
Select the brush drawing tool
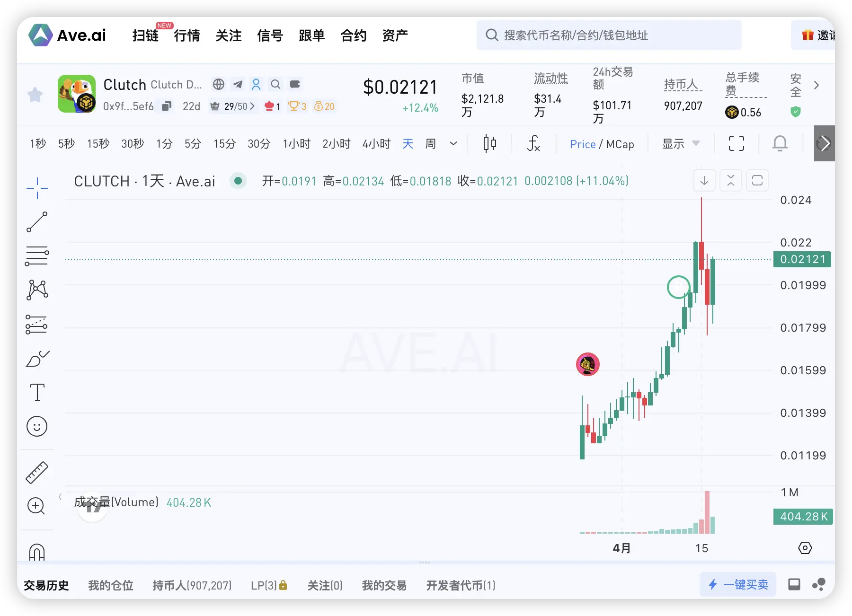37,359
